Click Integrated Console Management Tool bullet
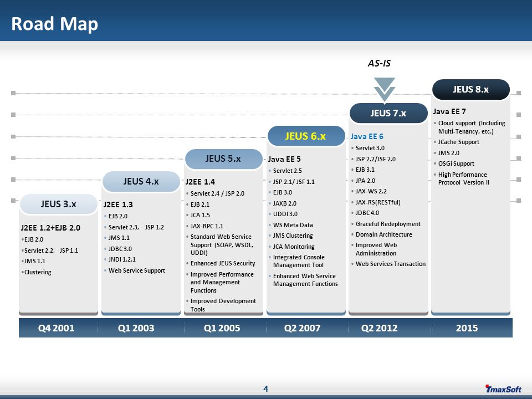 tap(297, 261)
